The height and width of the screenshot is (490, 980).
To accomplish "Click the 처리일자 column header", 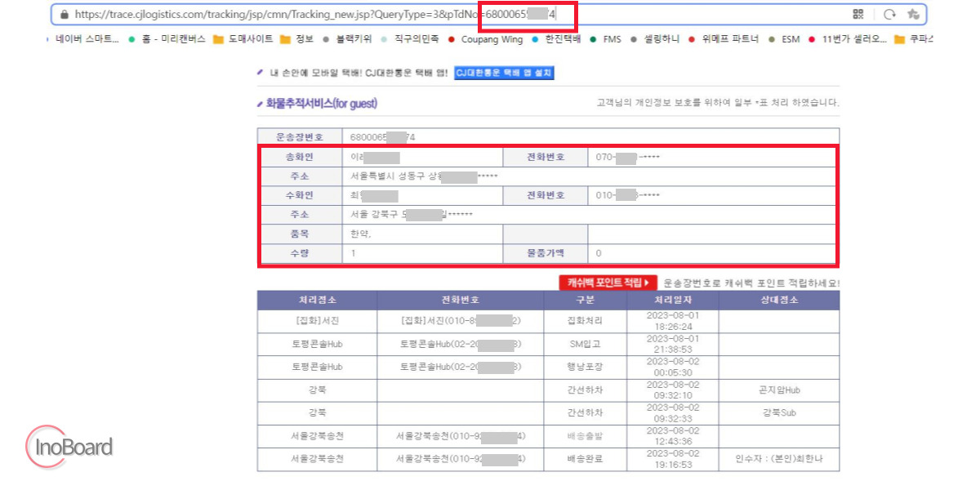I will click(672, 300).
